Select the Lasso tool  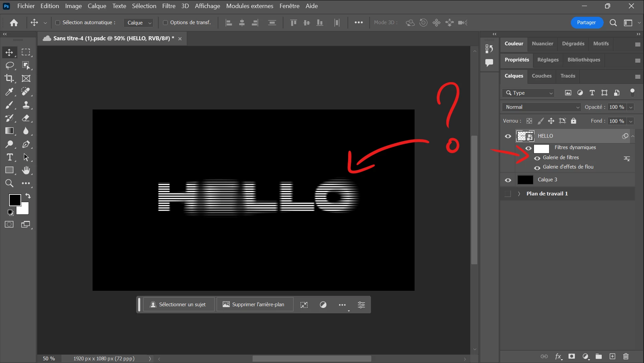pos(9,65)
